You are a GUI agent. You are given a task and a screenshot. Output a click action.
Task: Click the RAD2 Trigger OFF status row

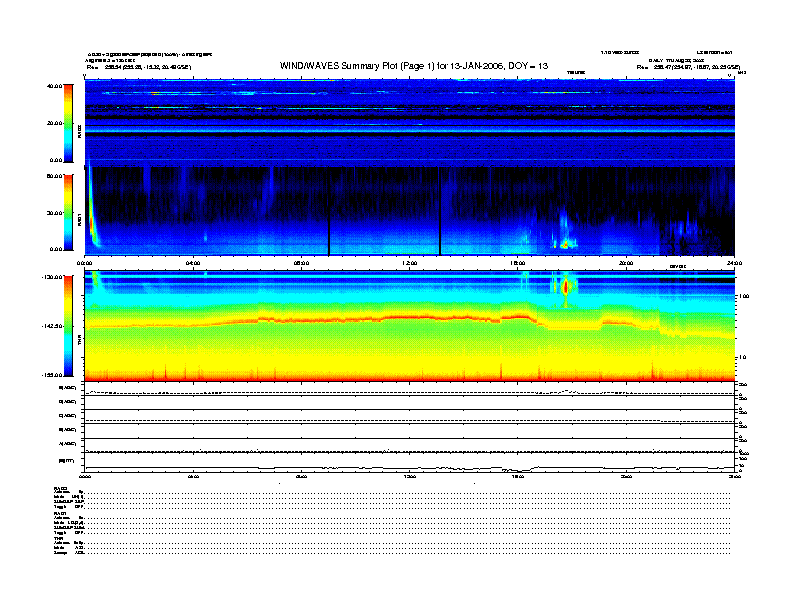[x=392, y=506]
